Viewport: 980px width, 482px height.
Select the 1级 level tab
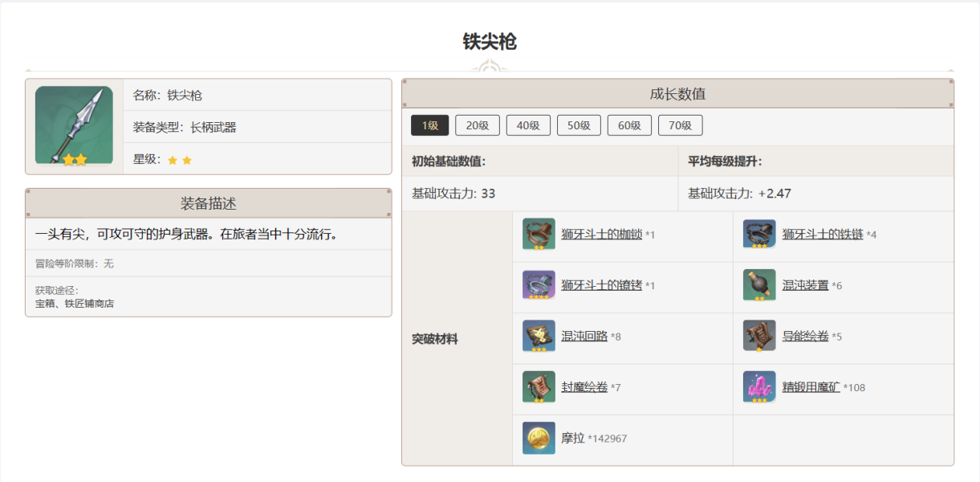(429, 125)
